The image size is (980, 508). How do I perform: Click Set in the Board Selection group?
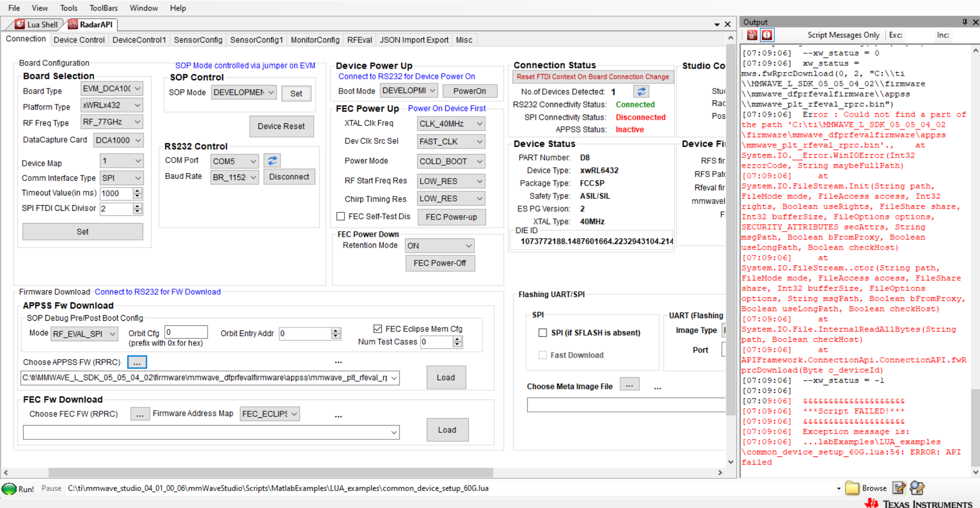click(x=82, y=232)
